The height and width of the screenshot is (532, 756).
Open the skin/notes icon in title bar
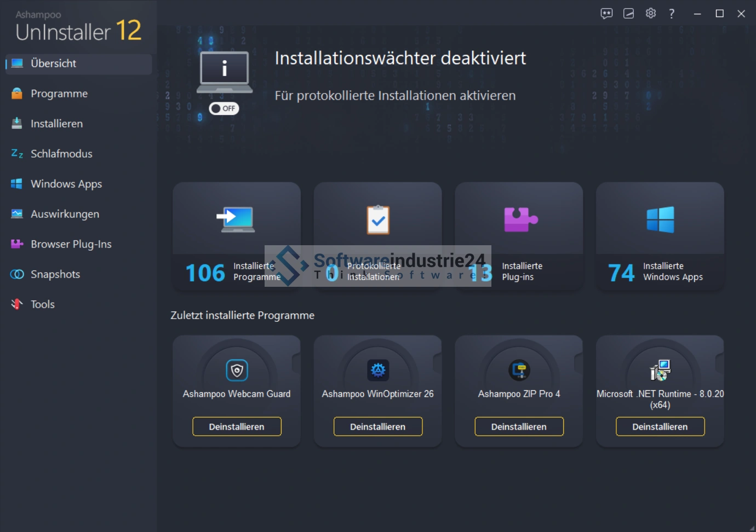(628, 14)
